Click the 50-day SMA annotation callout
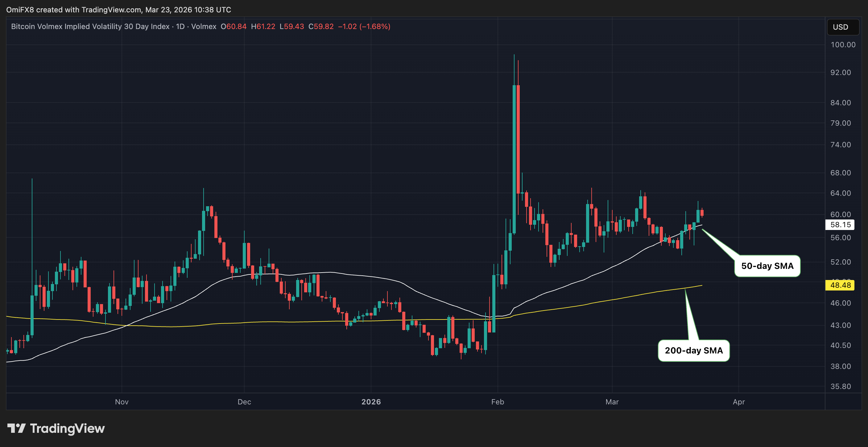This screenshot has height=447, width=868. click(767, 266)
